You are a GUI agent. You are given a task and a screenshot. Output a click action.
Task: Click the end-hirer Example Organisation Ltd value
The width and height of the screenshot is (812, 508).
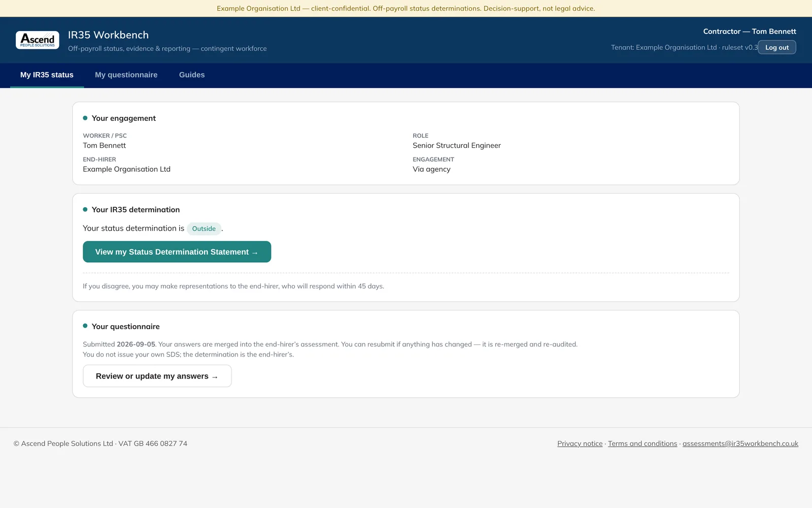pyautogui.click(x=127, y=169)
